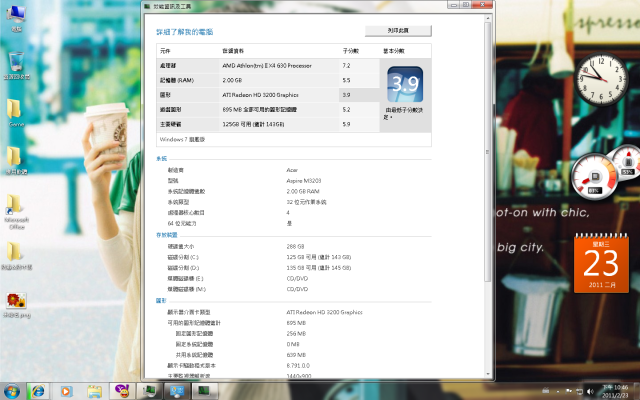Click the scrollbar up arrow in performance window
This screenshot has height=400, width=640.
[488, 18]
